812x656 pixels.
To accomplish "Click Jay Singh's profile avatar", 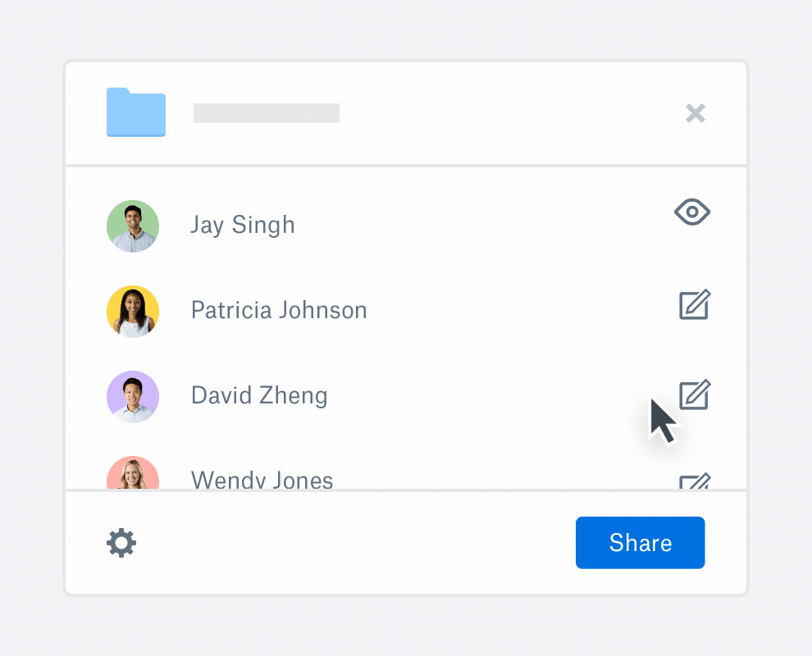I will tap(133, 225).
